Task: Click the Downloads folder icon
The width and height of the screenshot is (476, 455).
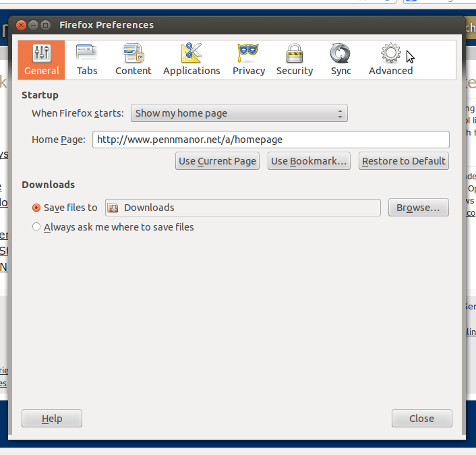Action: [x=113, y=208]
